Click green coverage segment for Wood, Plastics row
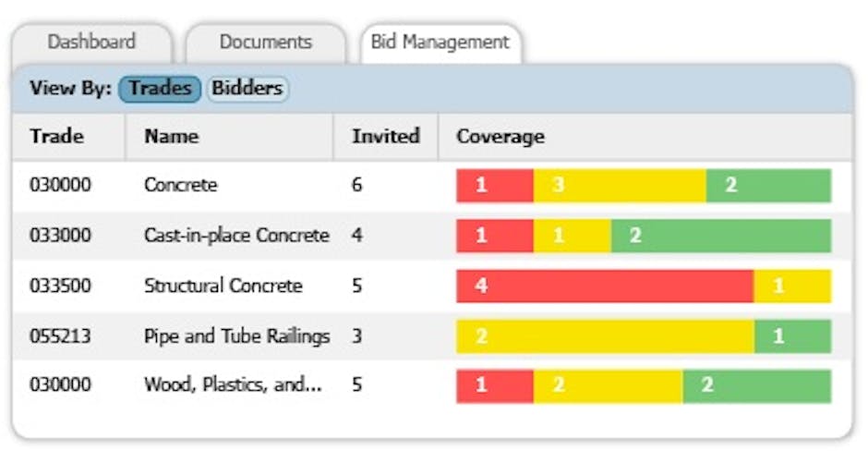868x463 pixels. tap(757, 386)
